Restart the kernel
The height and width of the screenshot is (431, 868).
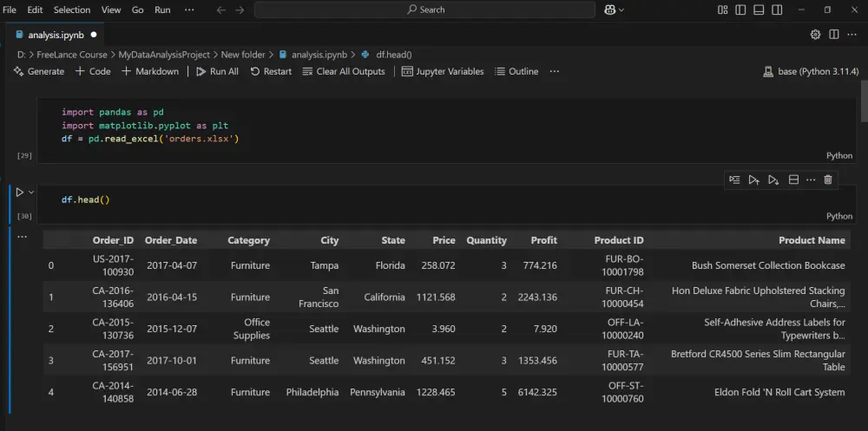coord(271,71)
